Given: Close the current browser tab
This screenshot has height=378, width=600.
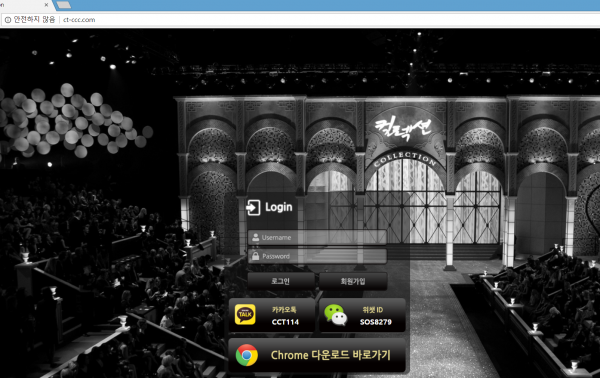Looking at the screenshot, I should coord(46,5).
